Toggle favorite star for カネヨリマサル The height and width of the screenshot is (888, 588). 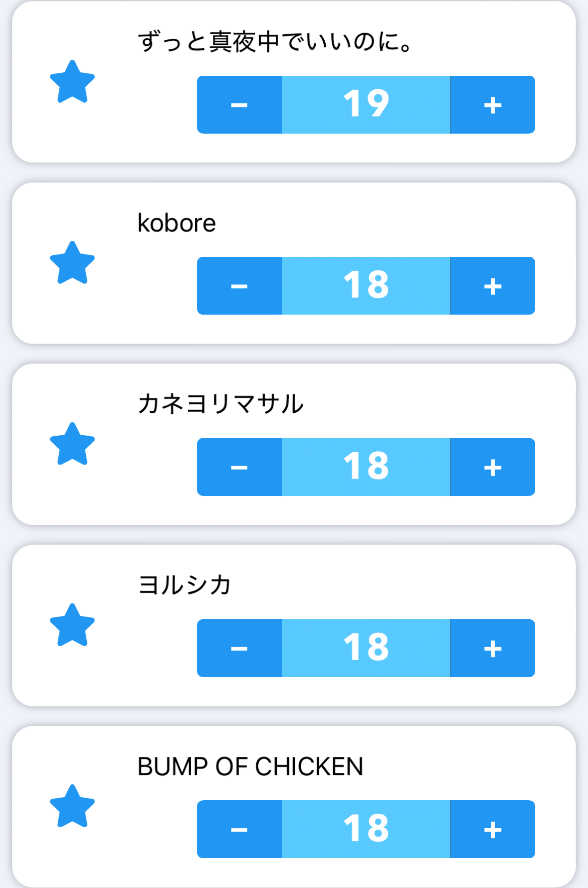point(72,444)
